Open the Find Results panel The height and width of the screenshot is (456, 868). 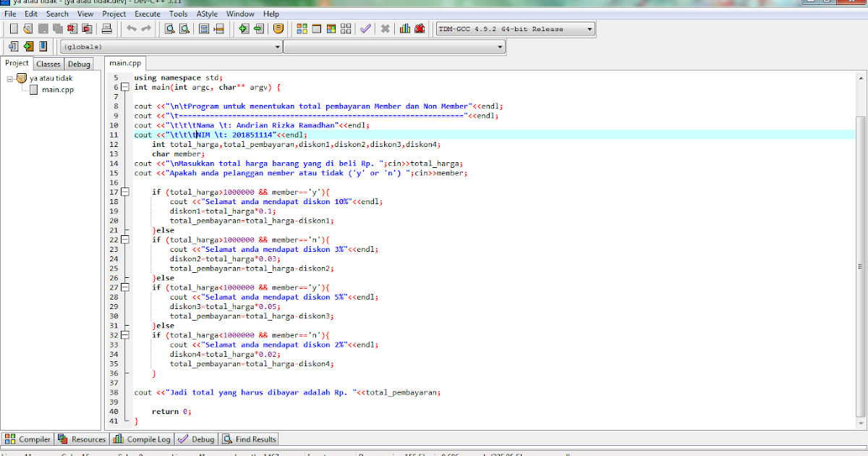click(249, 439)
